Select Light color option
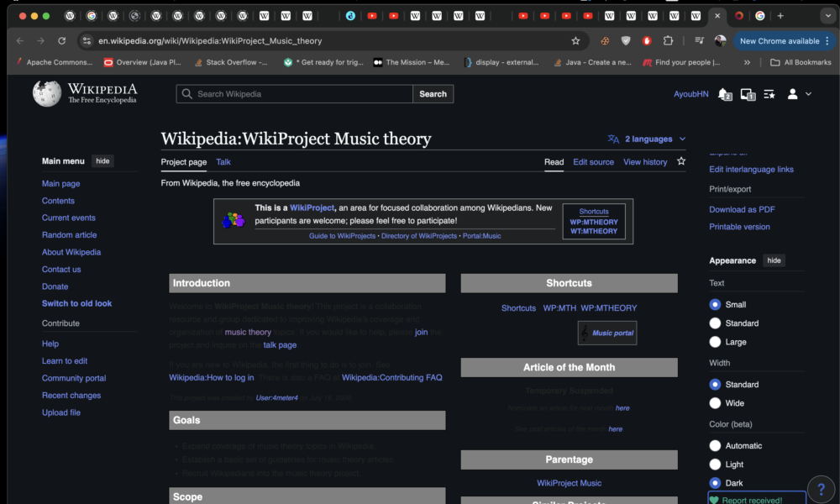 [715, 465]
